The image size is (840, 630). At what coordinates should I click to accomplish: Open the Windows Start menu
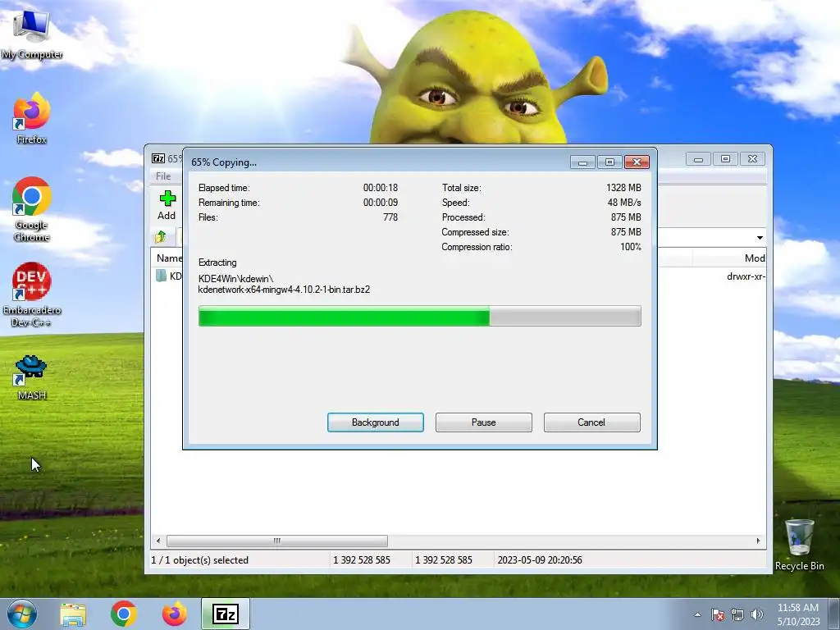coord(22,614)
